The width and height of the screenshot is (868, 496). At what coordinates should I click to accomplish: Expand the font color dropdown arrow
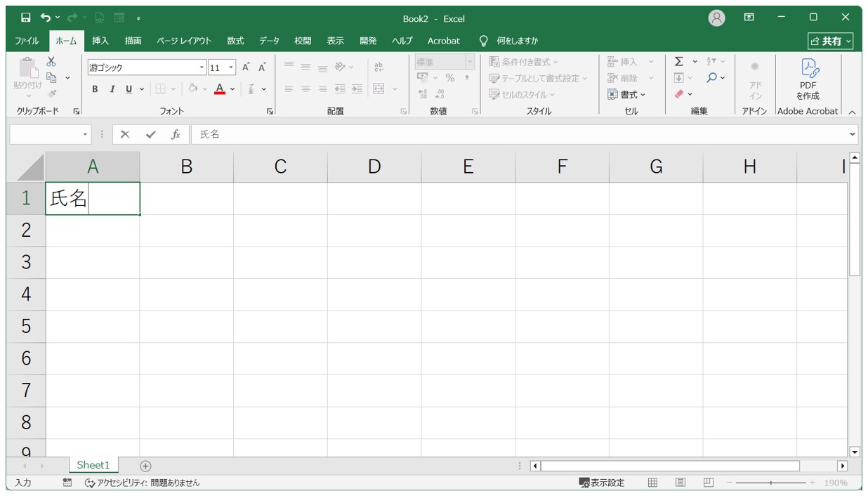pyautogui.click(x=232, y=89)
